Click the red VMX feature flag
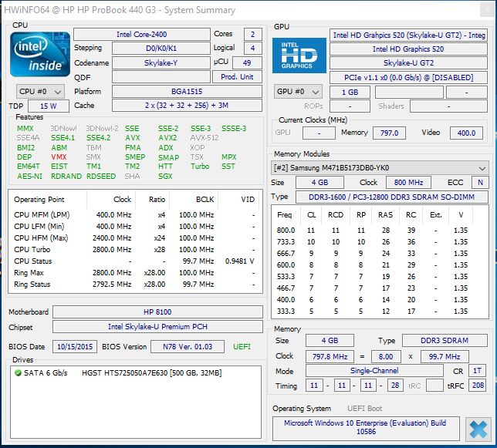 (59, 157)
